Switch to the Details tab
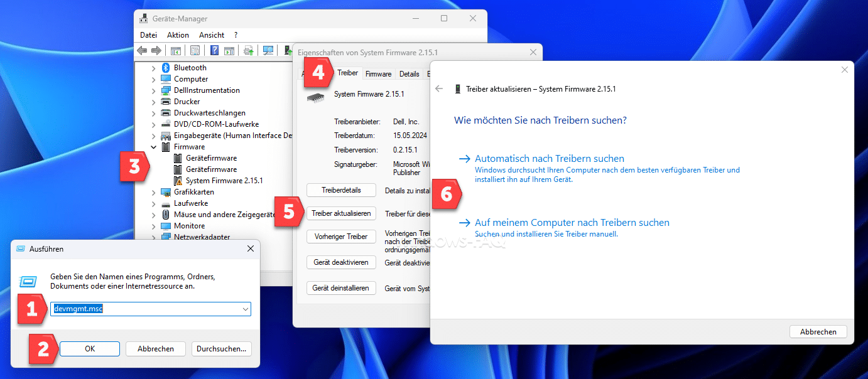Viewport: 868px width, 379px height. [409, 74]
